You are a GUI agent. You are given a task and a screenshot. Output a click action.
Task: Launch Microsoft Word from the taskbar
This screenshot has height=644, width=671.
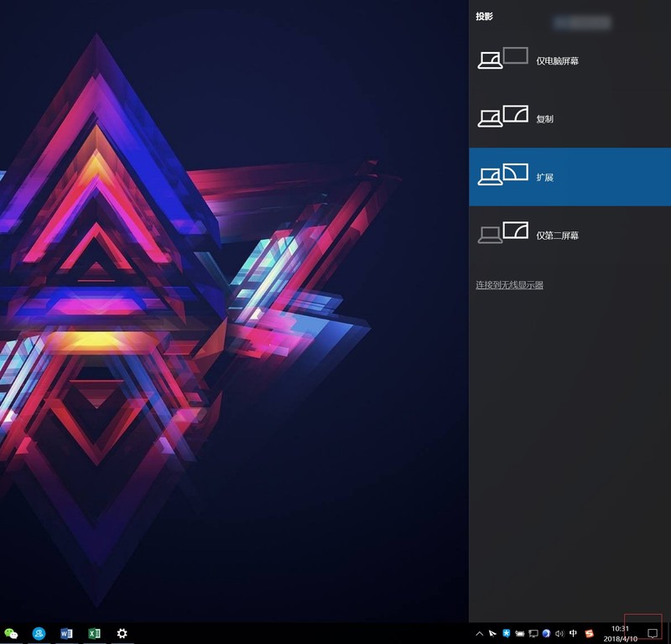click(66, 633)
